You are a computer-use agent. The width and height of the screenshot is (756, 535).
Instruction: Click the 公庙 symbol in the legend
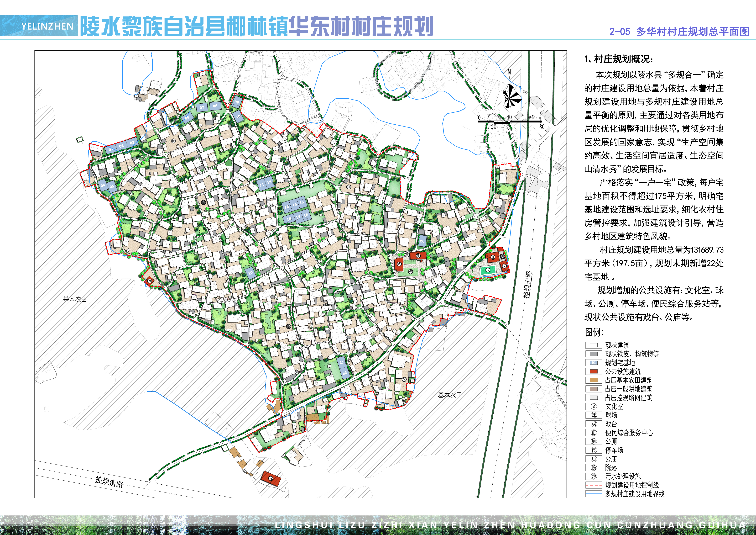[594, 459]
